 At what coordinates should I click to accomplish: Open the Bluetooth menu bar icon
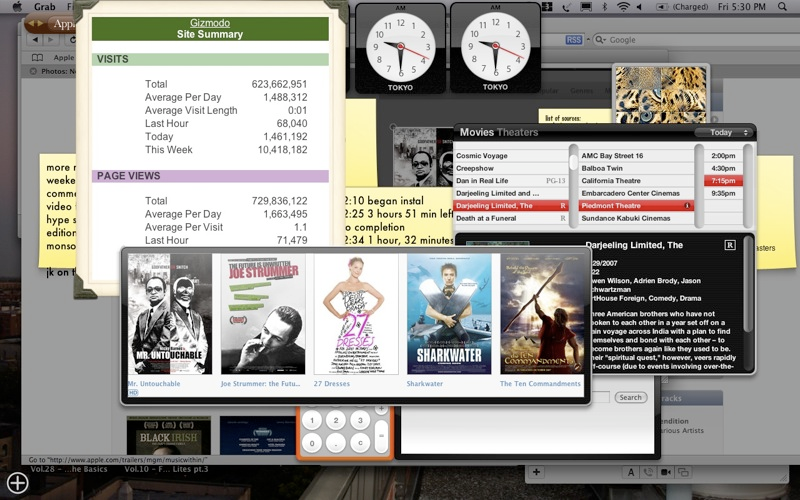point(605,7)
